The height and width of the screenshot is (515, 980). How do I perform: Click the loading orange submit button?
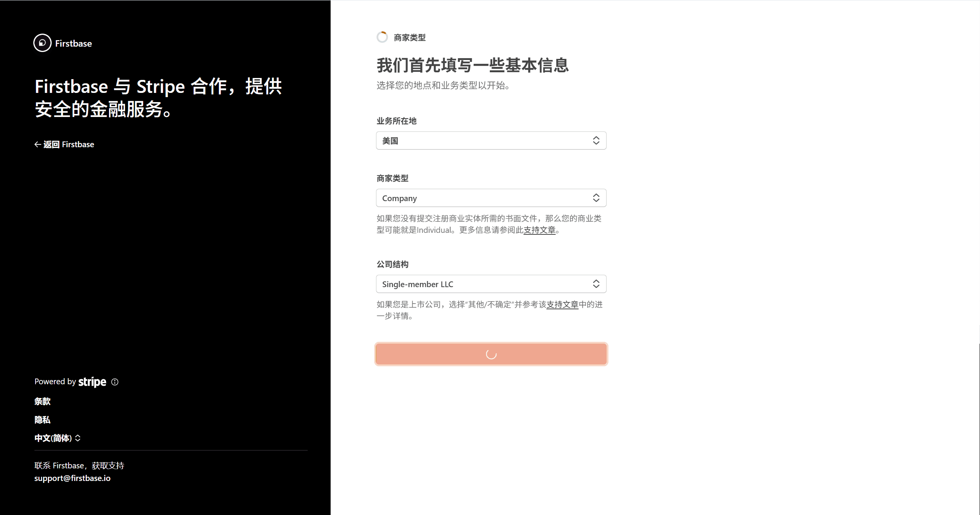click(491, 354)
